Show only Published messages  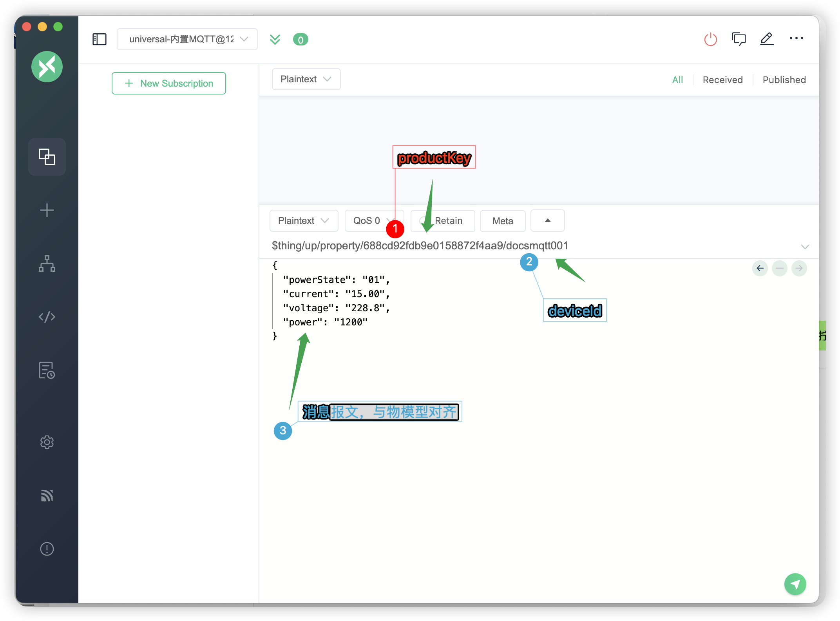coord(784,80)
